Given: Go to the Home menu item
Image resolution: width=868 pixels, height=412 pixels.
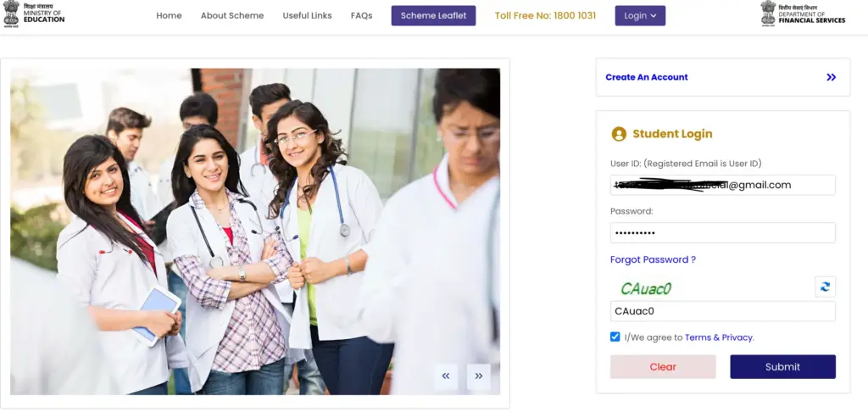Looking at the screenshot, I should pos(169,15).
